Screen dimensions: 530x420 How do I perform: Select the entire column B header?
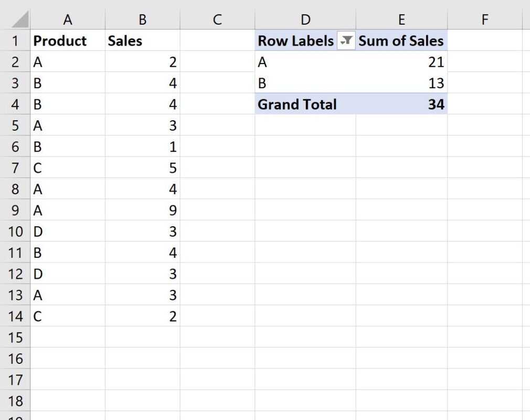tap(142, 19)
